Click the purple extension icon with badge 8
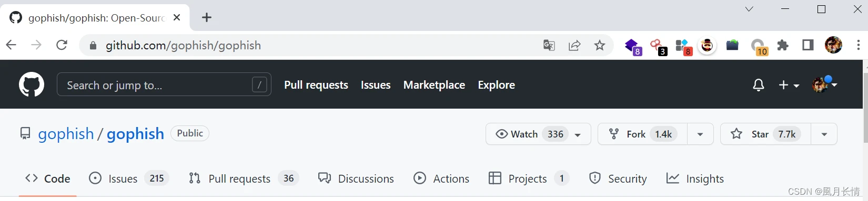The height and width of the screenshot is (201, 868). click(633, 47)
